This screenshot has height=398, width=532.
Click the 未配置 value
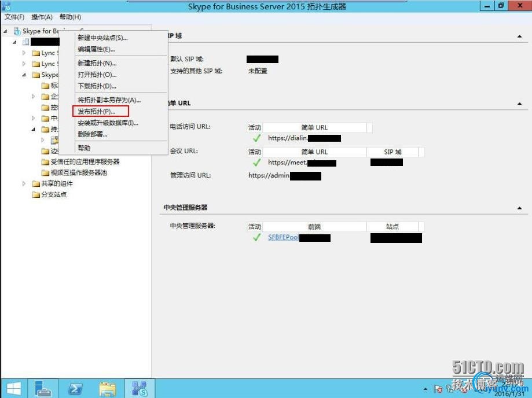click(258, 71)
